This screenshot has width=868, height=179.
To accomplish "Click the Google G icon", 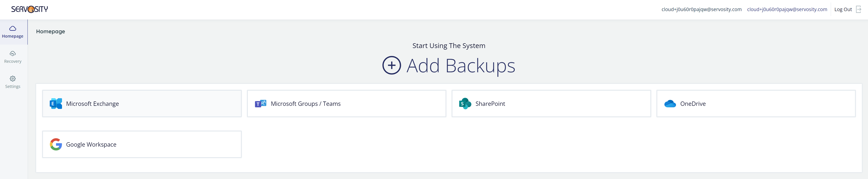I will click(x=56, y=144).
